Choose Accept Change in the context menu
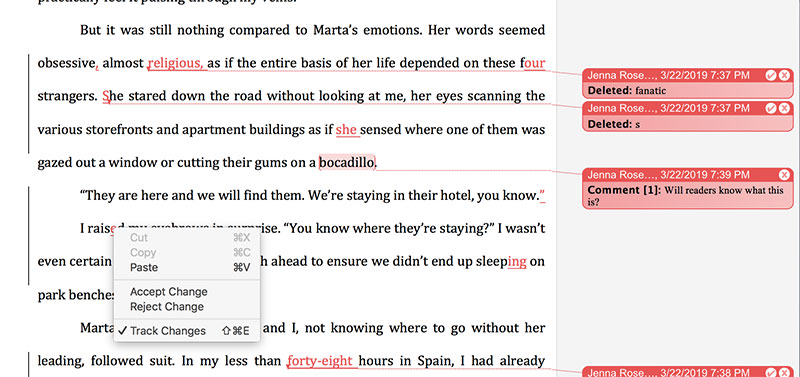 tap(186, 292)
